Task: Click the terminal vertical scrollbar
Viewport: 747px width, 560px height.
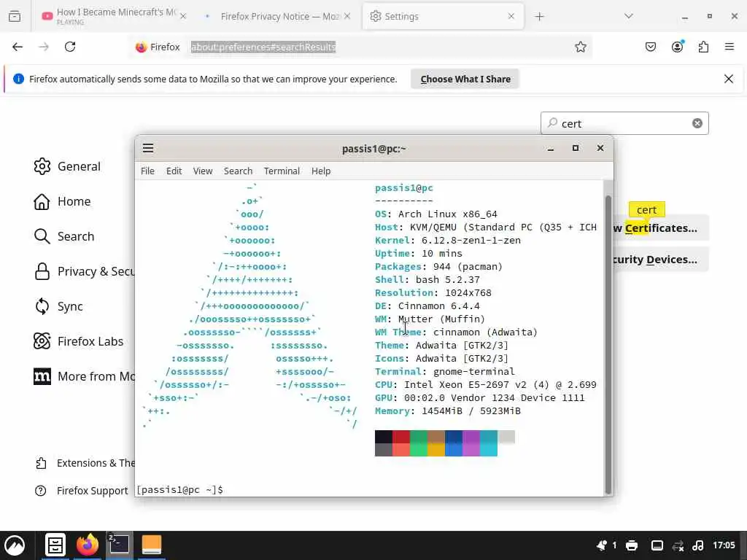Action: click(x=608, y=345)
